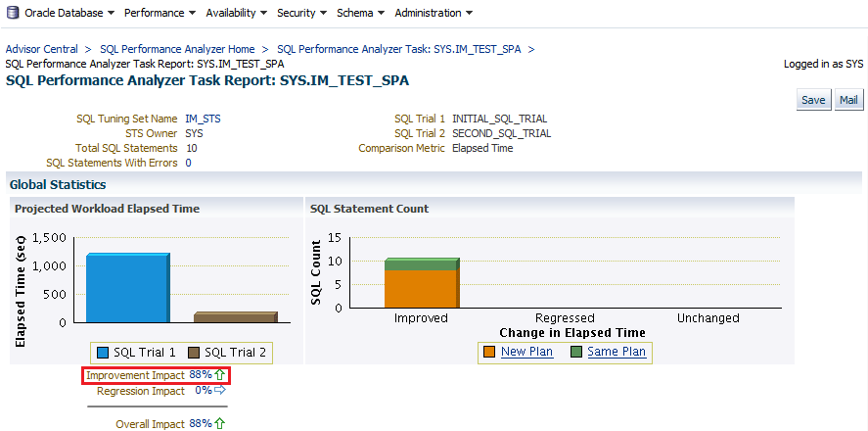Click the brown SQL Trial 2 bar

click(x=235, y=316)
